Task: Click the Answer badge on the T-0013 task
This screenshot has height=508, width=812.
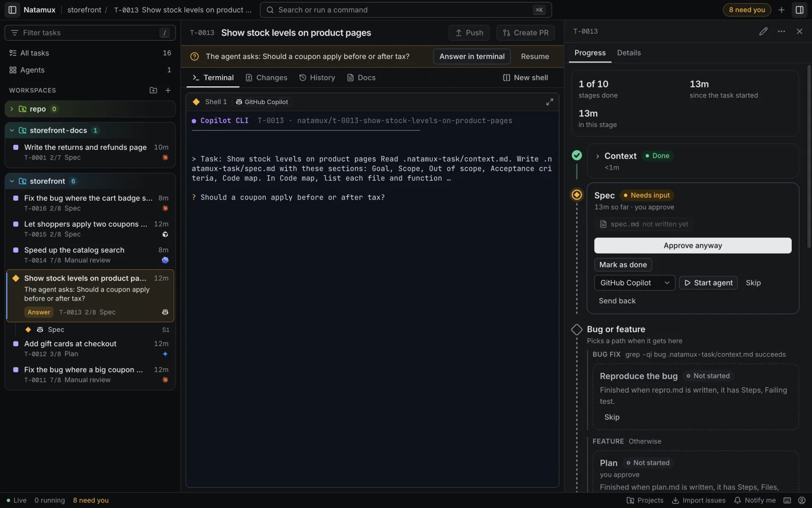Action: (x=39, y=312)
